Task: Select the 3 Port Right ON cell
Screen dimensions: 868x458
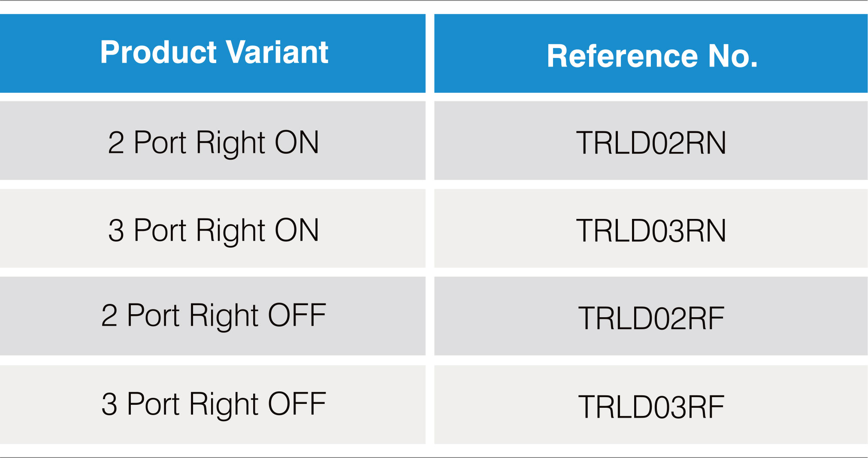Action: pyautogui.click(x=213, y=231)
